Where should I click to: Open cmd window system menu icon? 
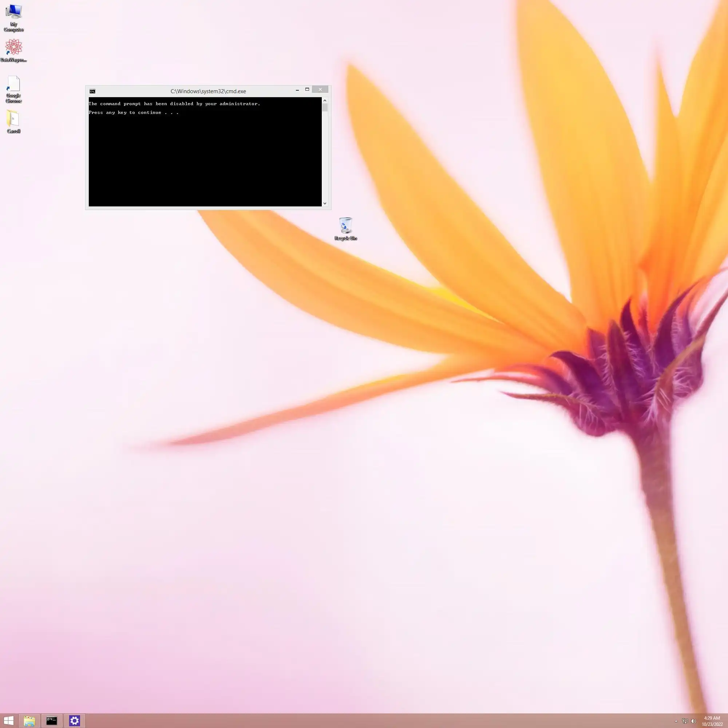pyautogui.click(x=92, y=91)
